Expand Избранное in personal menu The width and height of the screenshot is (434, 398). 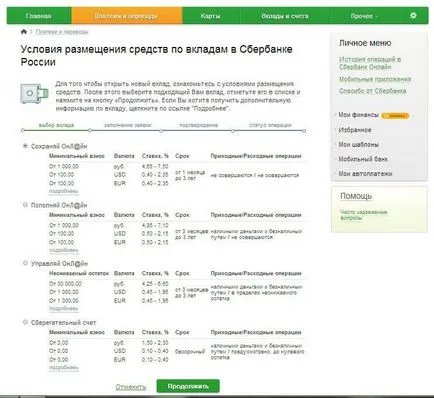tap(355, 130)
